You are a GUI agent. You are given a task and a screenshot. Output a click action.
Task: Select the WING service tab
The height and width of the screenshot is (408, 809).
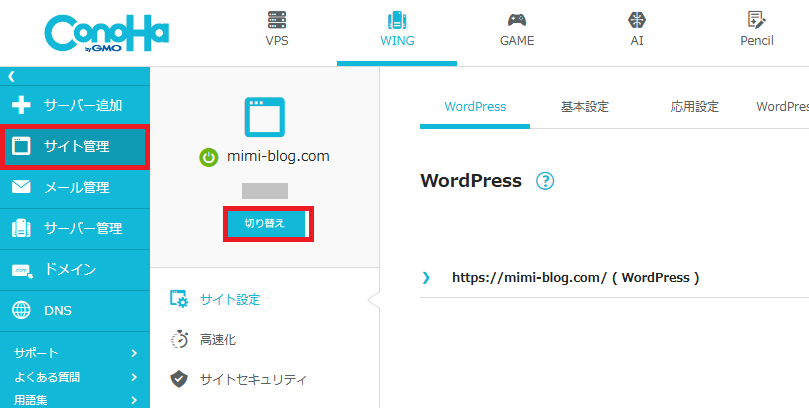(x=397, y=32)
